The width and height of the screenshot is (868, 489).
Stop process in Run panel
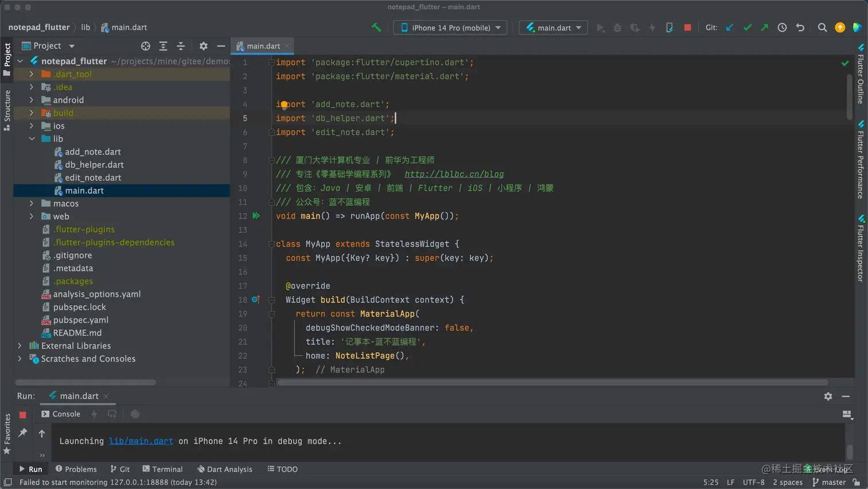coord(22,414)
